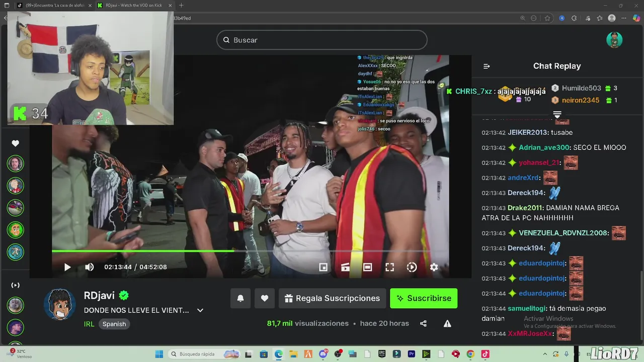Open a new browser tab
This screenshot has width=644, height=362.
(181, 6)
